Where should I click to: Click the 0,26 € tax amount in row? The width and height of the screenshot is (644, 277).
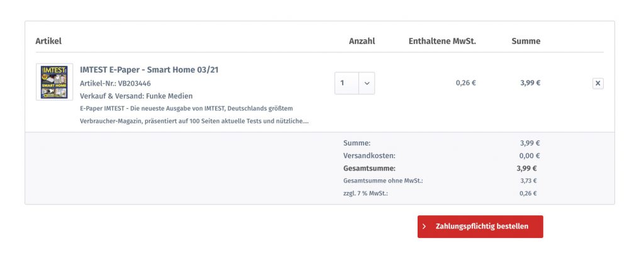point(466,82)
